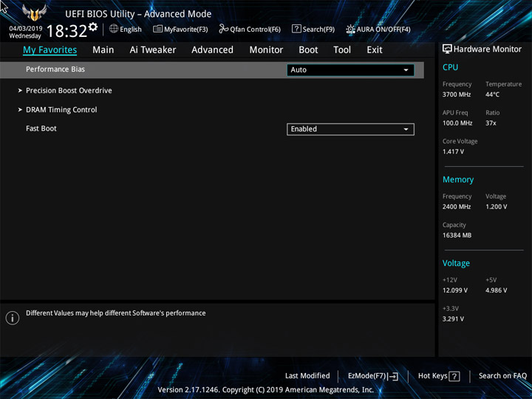Switch to My Favorites tab

50,50
